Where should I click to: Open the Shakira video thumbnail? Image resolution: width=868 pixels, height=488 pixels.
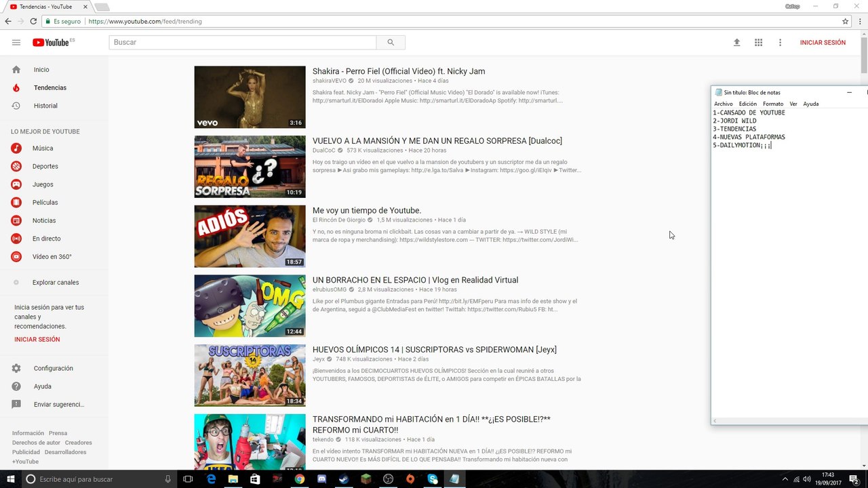tap(250, 97)
